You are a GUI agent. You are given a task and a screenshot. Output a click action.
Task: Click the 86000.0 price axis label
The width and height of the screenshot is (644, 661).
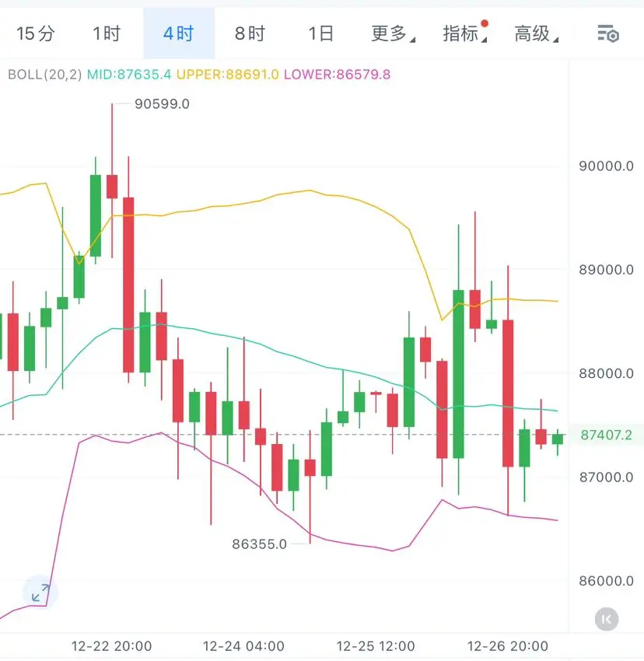tap(606, 581)
